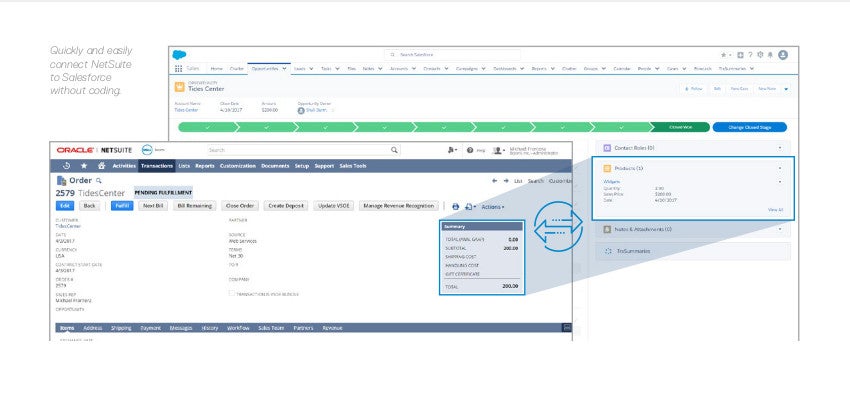Open Salesforce help question mark icon
The height and width of the screenshot is (400, 850).
(750, 55)
